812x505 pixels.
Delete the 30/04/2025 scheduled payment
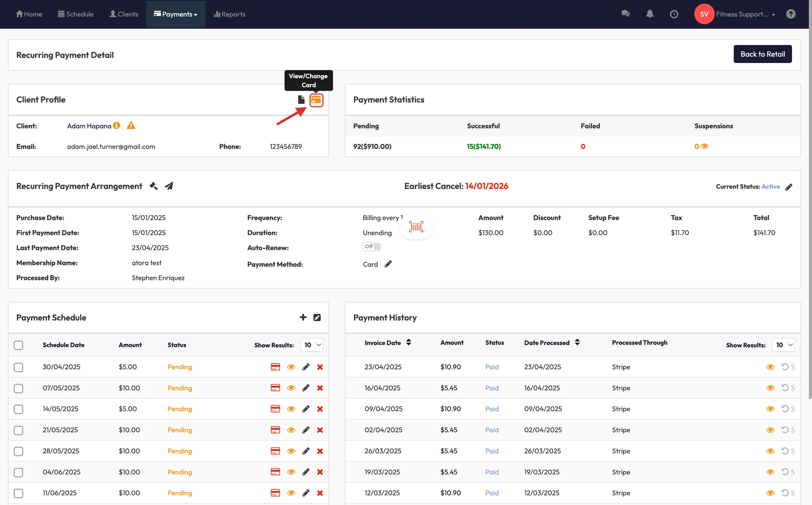320,367
